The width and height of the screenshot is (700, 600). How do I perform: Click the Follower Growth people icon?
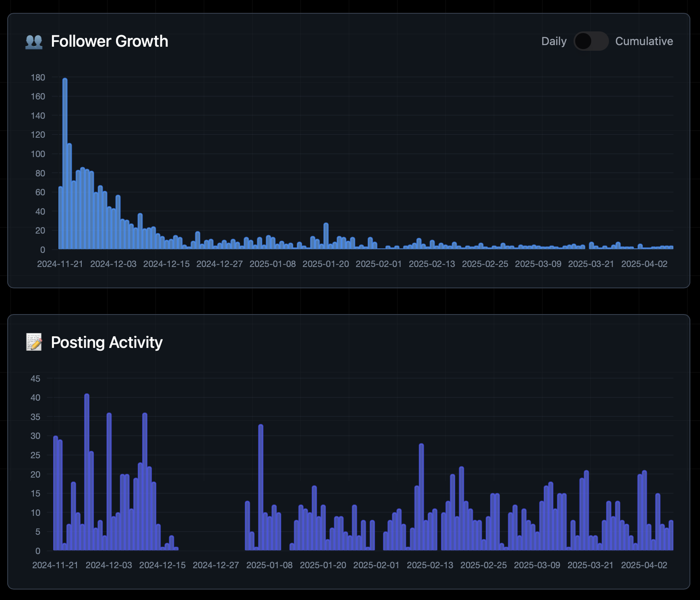[34, 41]
